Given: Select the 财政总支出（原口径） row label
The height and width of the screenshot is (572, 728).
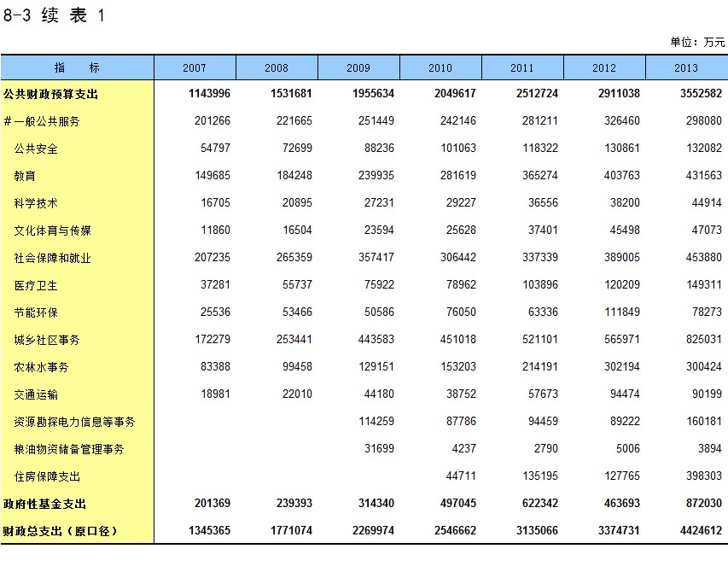Looking at the screenshot, I should [60, 531].
